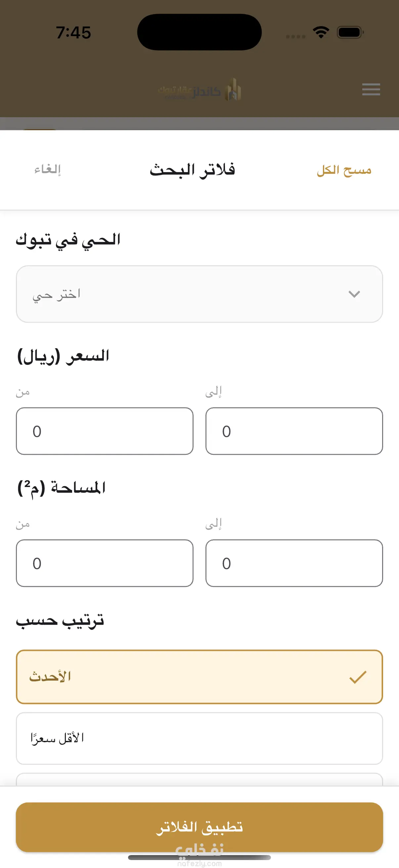Focus the area إلى maximum field
Viewport: 399px width, 868px height.
(x=294, y=563)
